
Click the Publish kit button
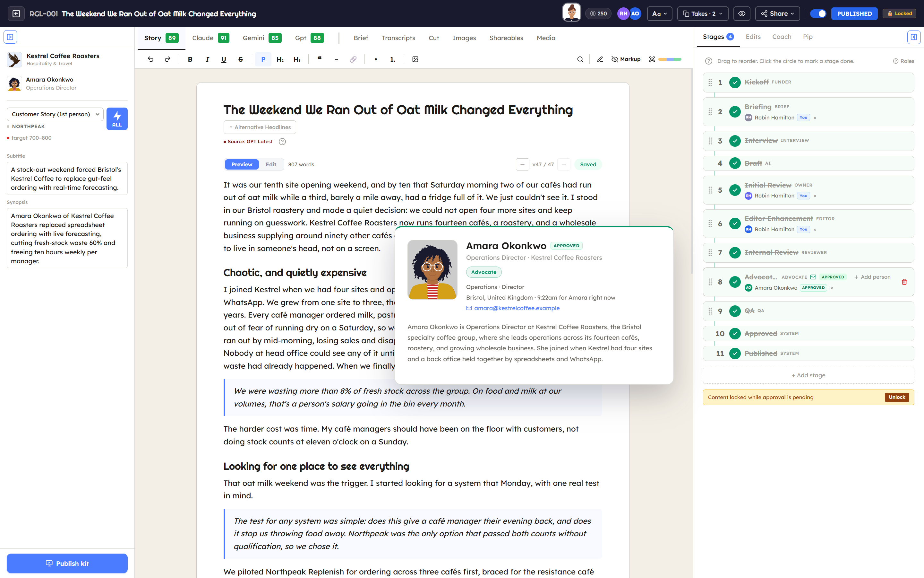pos(67,563)
